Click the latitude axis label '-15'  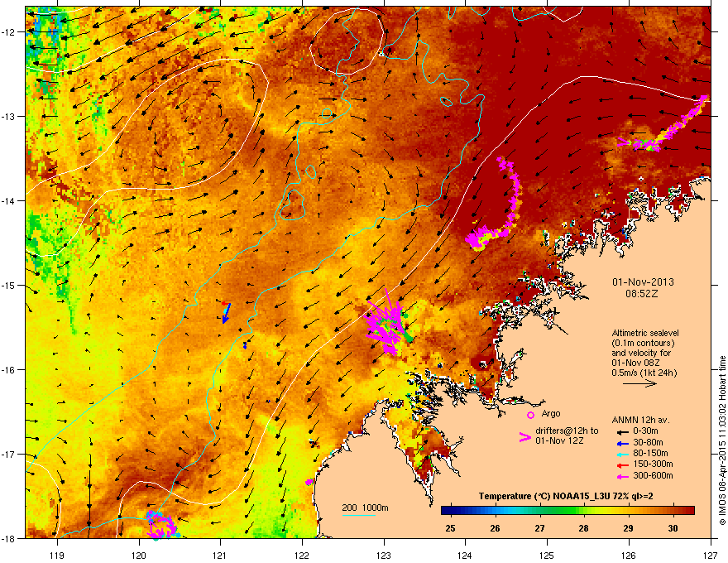point(7,285)
